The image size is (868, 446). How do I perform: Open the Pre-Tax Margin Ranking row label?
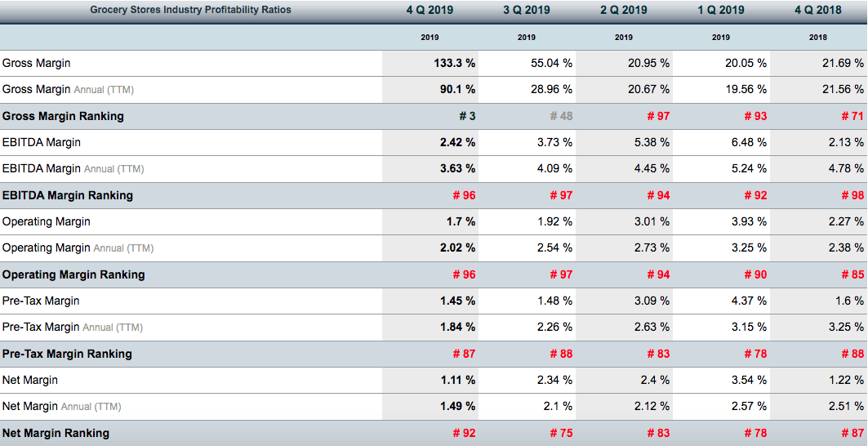(67, 354)
